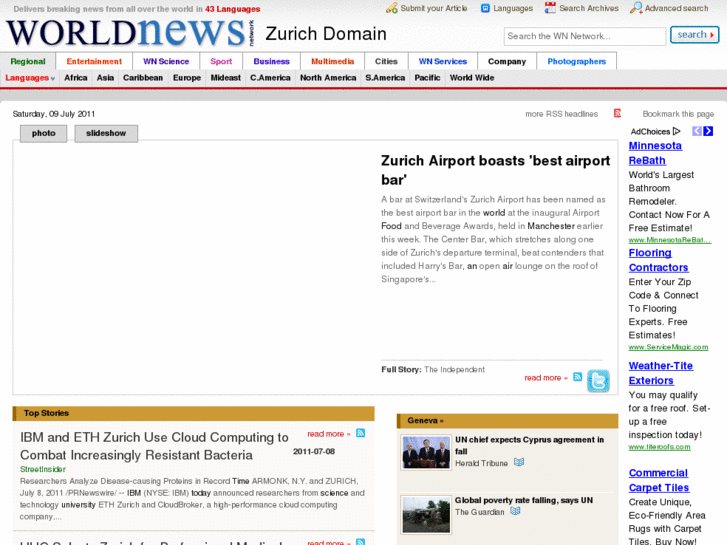
Task: Select C.America region
Action: [270, 78]
